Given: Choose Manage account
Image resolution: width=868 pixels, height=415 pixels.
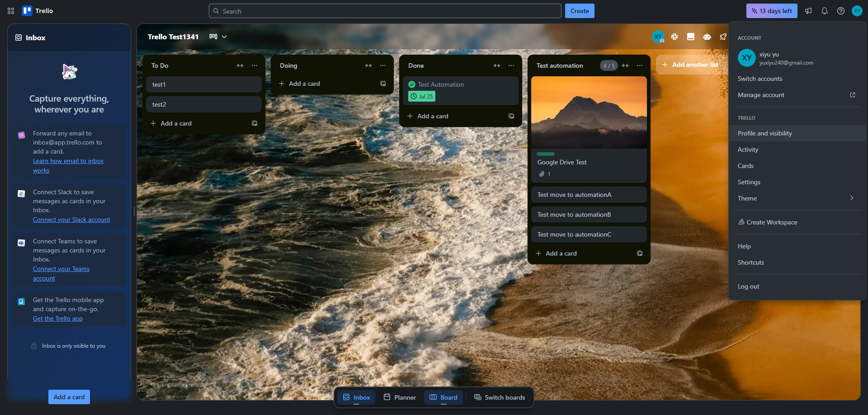Looking at the screenshot, I should (797, 95).
